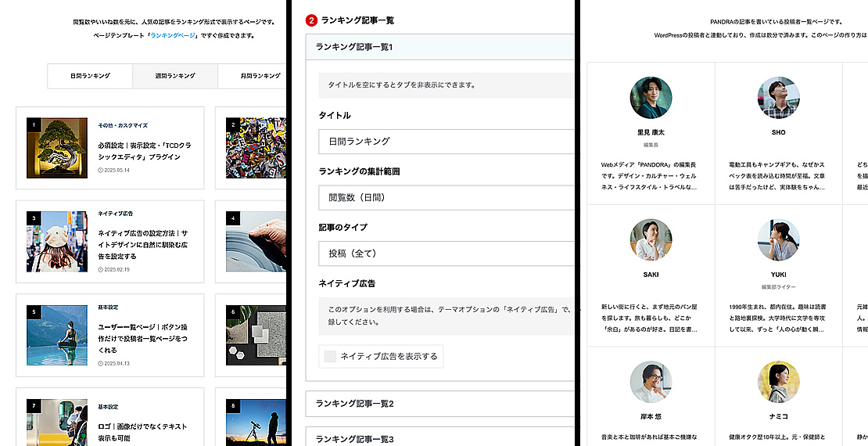This screenshot has width=868, height=446.
Task: Switch to the 週間ランキング tab
Action: pos(175,76)
